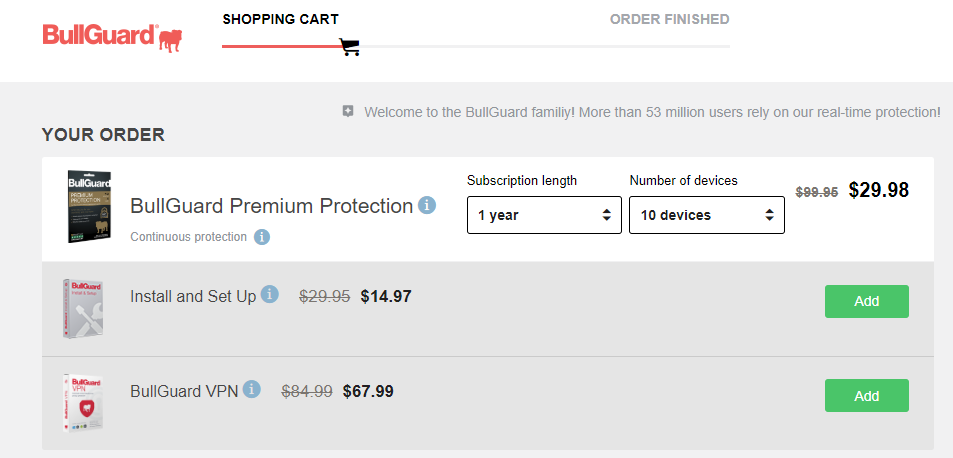Click the BullGuard VPN box image
The width and height of the screenshot is (953, 458).
click(83, 403)
